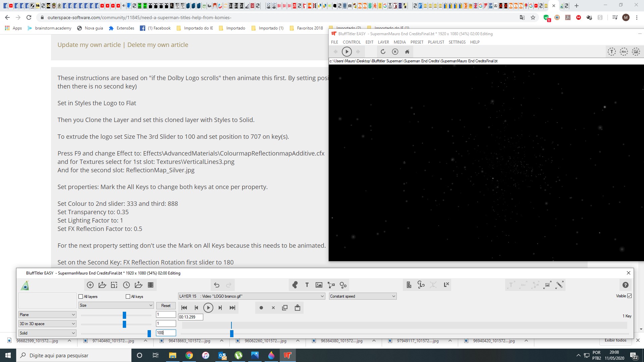The width and height of the screenshot is (644, 362).
Task: Open the Size property dropdown
Action: pyautogui.click(x=116, y=305)
